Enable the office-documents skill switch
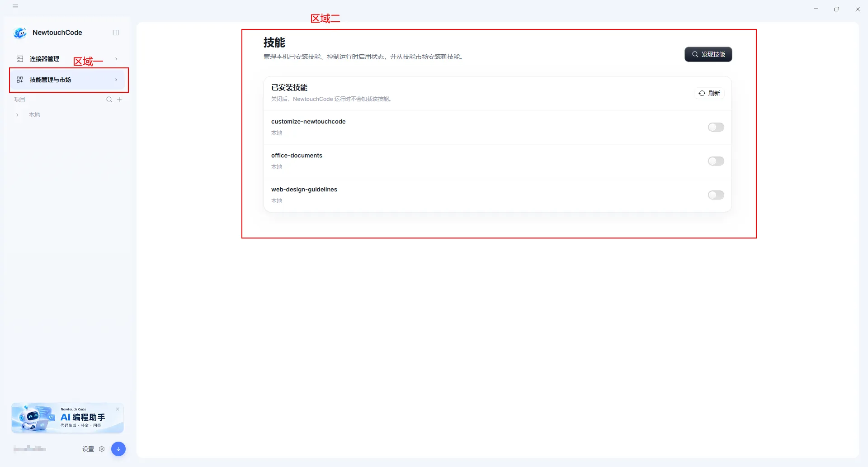This screenshot has height=467, width=868. click(x=716, y=161)
